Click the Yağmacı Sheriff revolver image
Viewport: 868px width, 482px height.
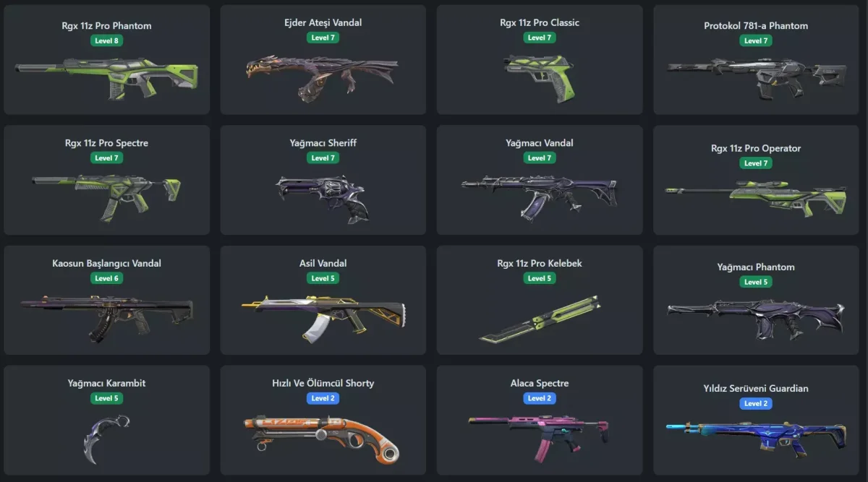pyautogui.click(x=323, y=197)
